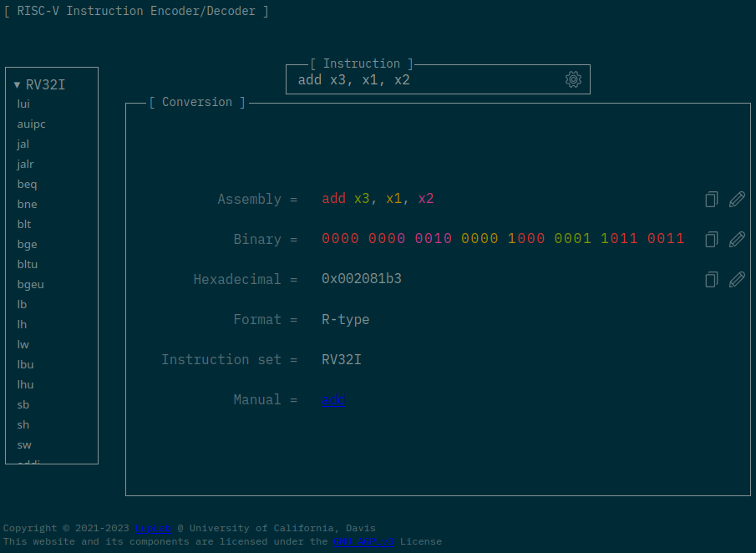756x553 pixels.
Task: Copy the Assembly value to clipboard
Action: point(711,199)
